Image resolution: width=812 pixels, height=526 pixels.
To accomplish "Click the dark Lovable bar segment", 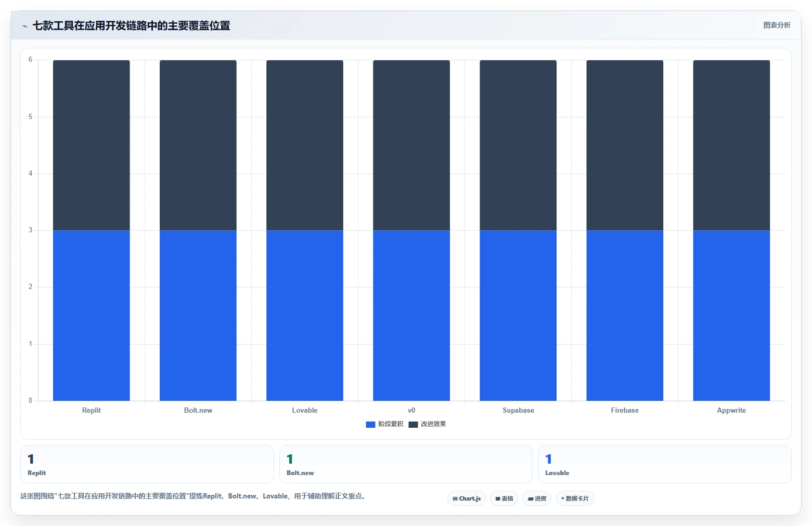I will [305, 145].
